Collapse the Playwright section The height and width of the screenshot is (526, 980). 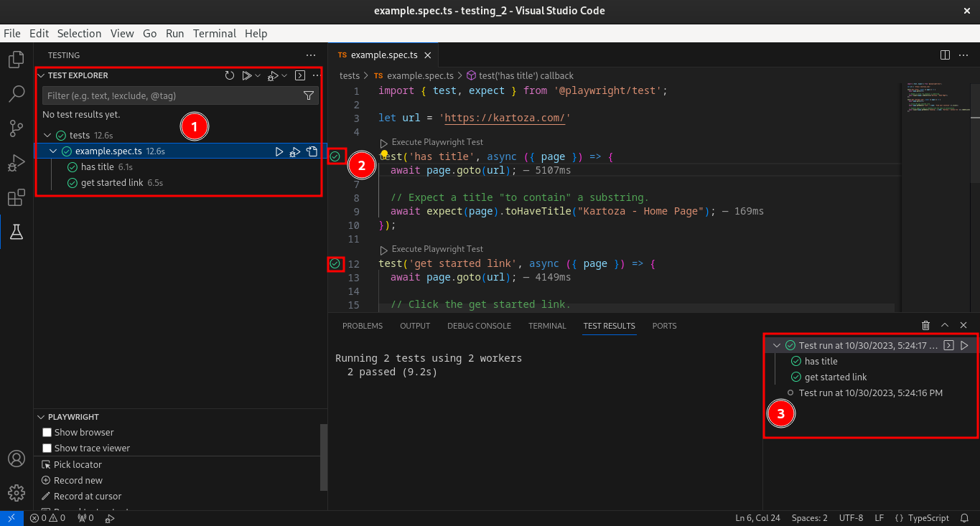pyautogui.click(x=41, y=417)
